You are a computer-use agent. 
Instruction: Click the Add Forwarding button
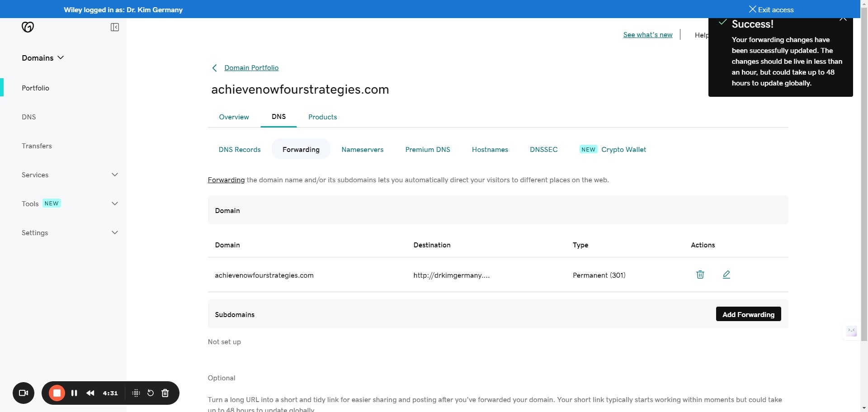[x=748, y=314]
